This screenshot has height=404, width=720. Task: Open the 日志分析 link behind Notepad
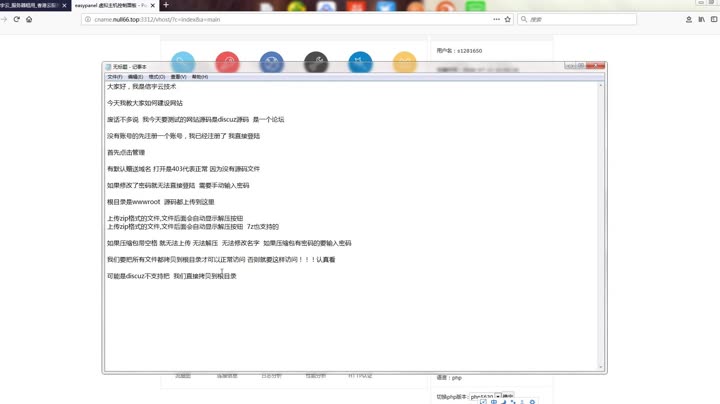point(271,376)
